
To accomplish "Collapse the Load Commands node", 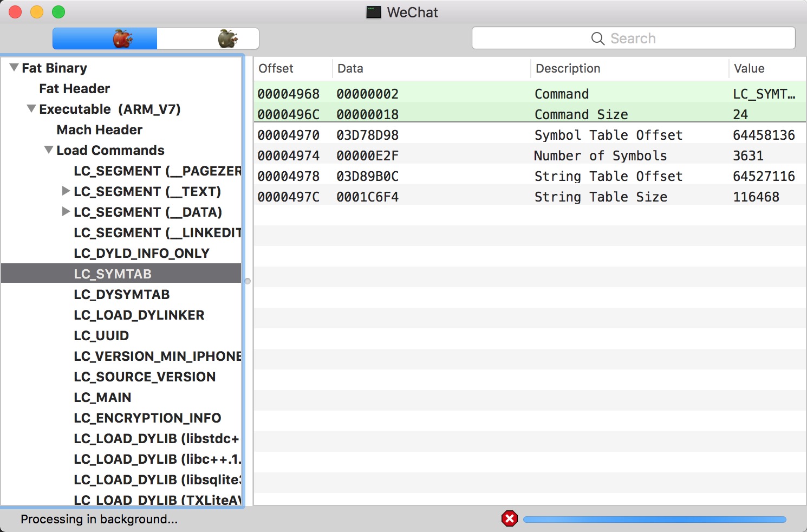I will (49, 150).
